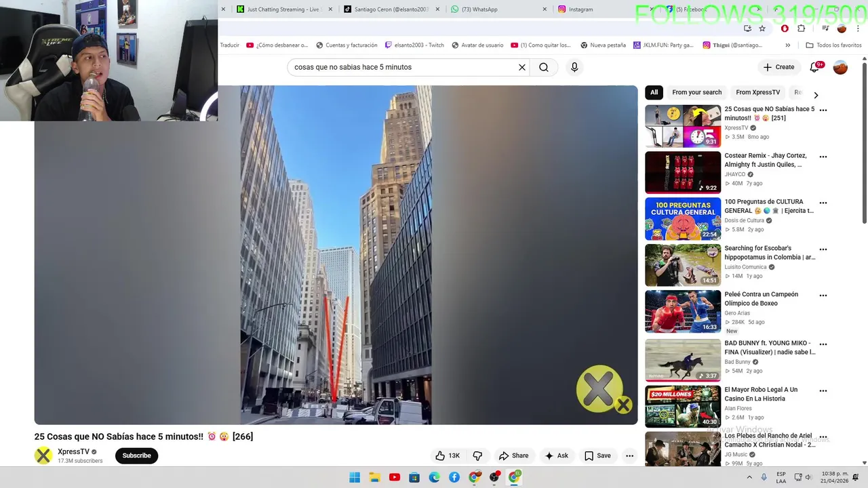Screen dimensions: 868x488
Task: Close the WhatsApp tab
Action: tap(545, 9)
